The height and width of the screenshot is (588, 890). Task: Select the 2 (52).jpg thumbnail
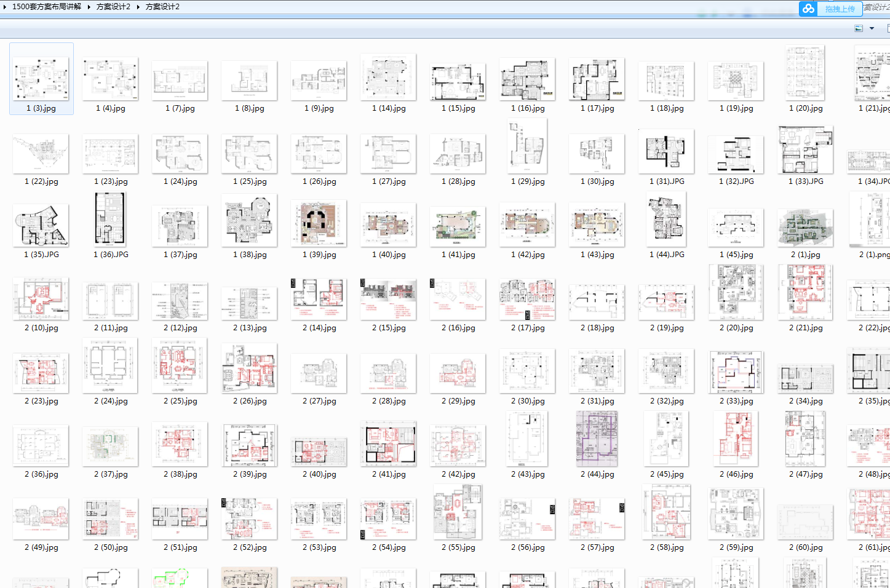pyautogui.click(x=250, y=518)
